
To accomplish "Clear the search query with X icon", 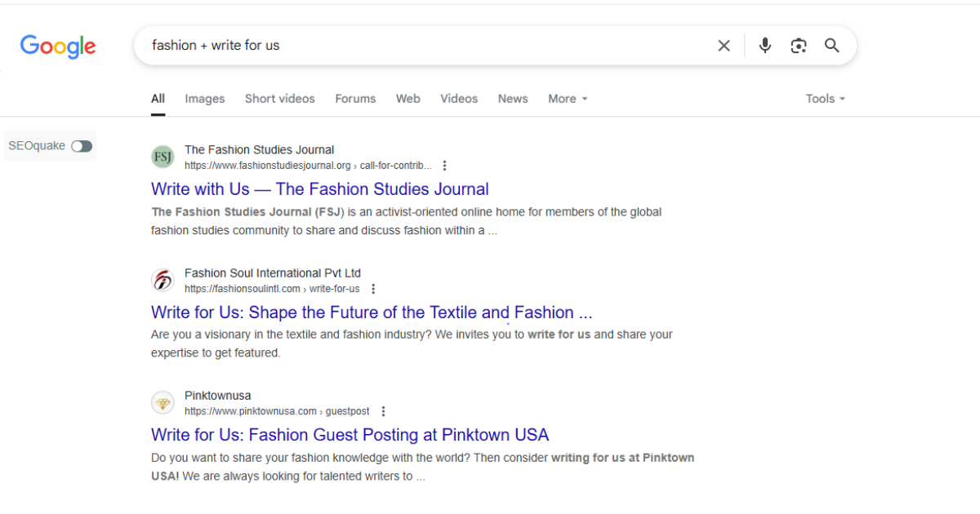I will click(724, 46).
